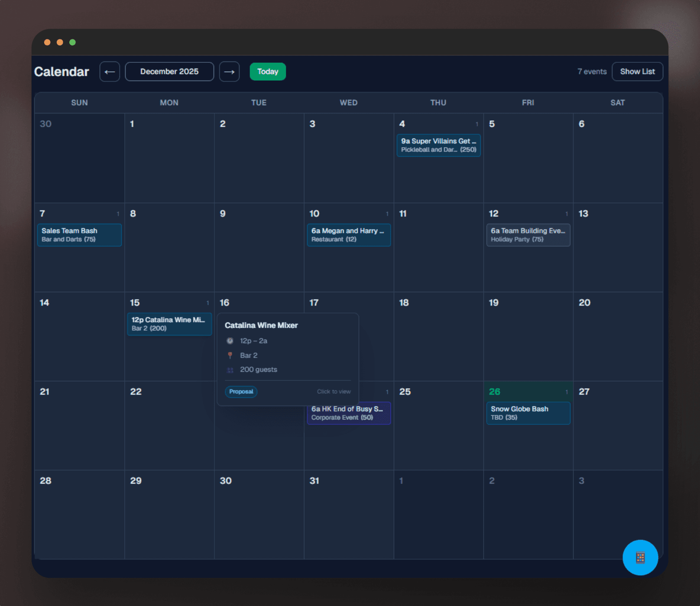Open the HK End of Busy Season event
The width and height of the screenshot is (700, 606).
pyautogui.click(x=349, y=413)
